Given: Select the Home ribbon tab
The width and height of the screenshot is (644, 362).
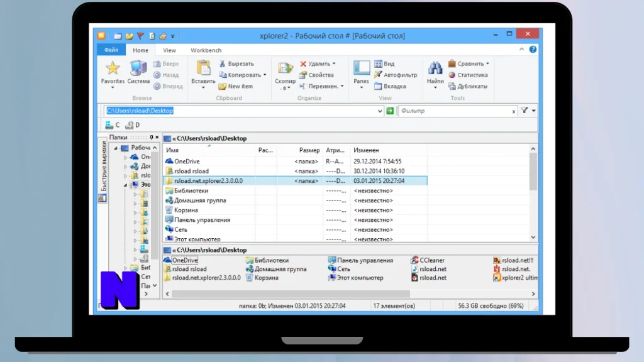Looking at the screenshot, I should pyautogui.click(x=140, y=50).
